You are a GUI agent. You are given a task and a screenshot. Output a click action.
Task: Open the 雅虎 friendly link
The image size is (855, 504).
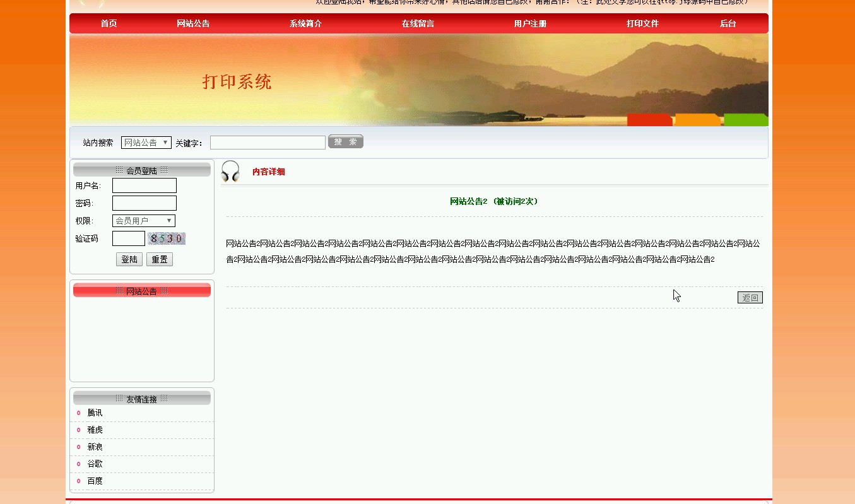coord(95,430)
